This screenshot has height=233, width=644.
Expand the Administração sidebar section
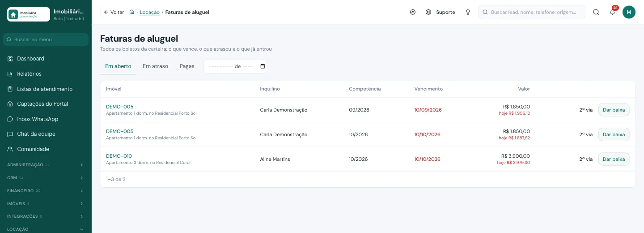(46, 165)
